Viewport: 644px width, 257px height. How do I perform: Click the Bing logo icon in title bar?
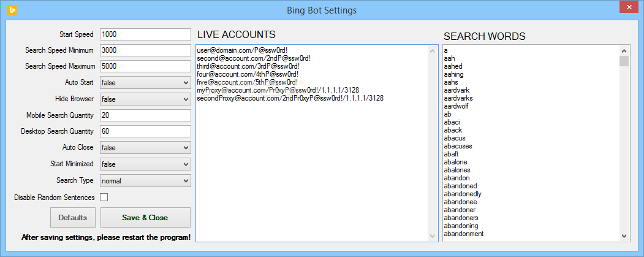pyautogui.click(x=12, y=9)
